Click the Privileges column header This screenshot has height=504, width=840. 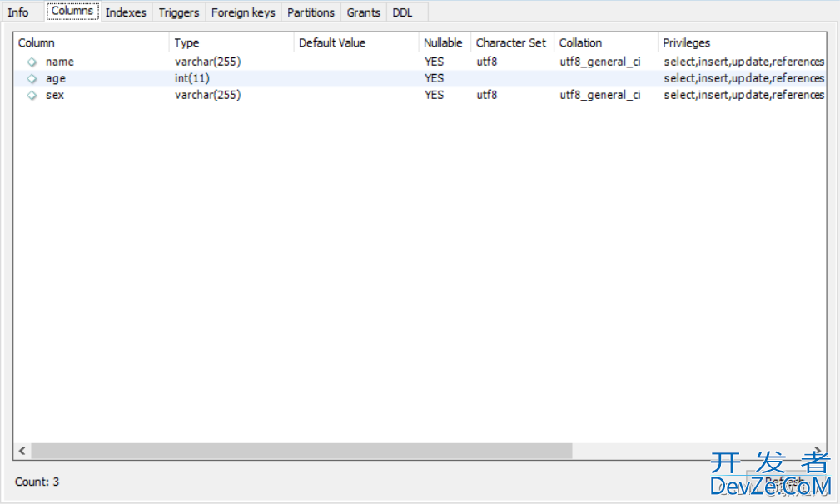742,42
